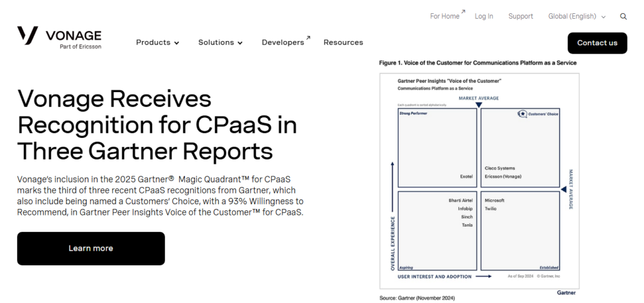Click the Part of Ericsson tagline

point(80,47)
